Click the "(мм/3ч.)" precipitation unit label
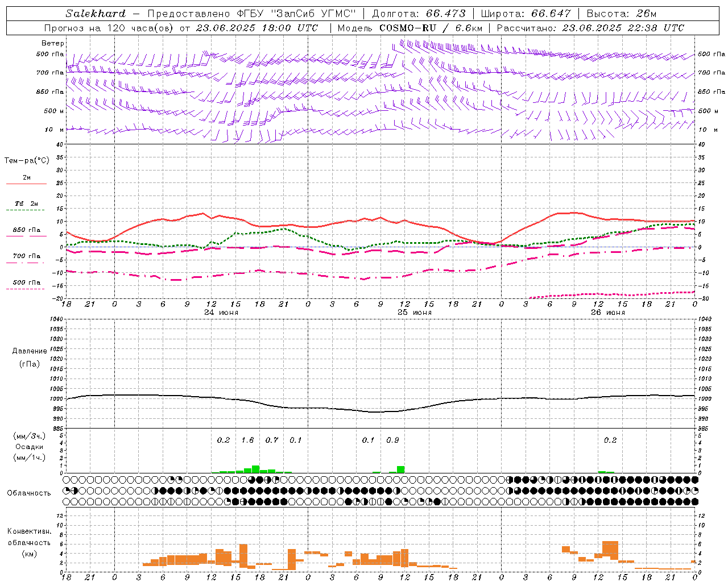 pyautogui.click(x=30, y=436)
